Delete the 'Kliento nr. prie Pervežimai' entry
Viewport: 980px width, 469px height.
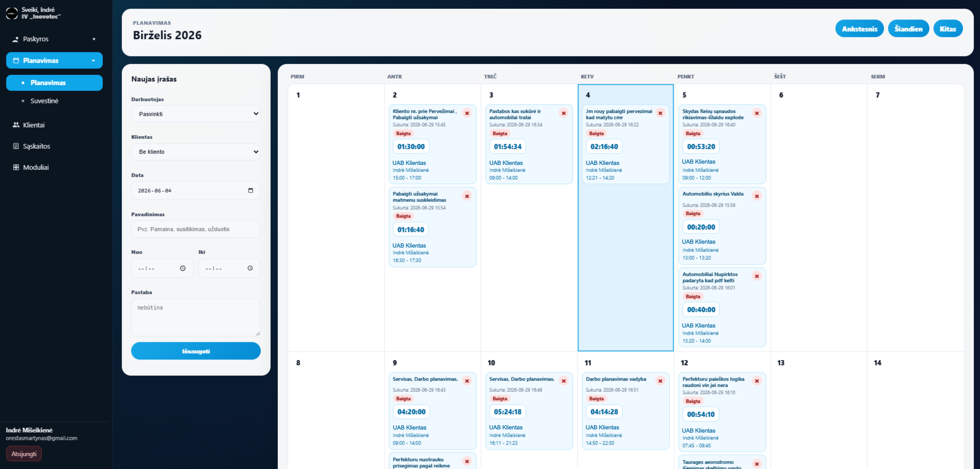(x=467, y=113)
